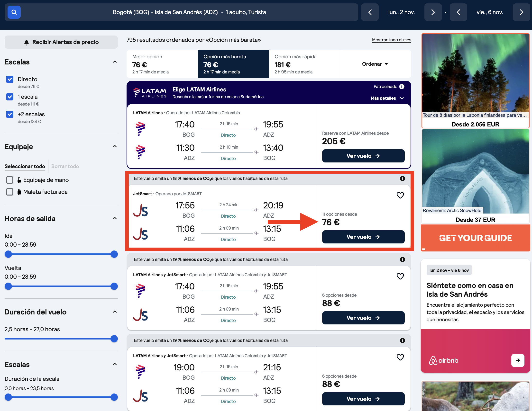
Task: Click the Airbnb ad arrow button
Action: click(518, 360)
